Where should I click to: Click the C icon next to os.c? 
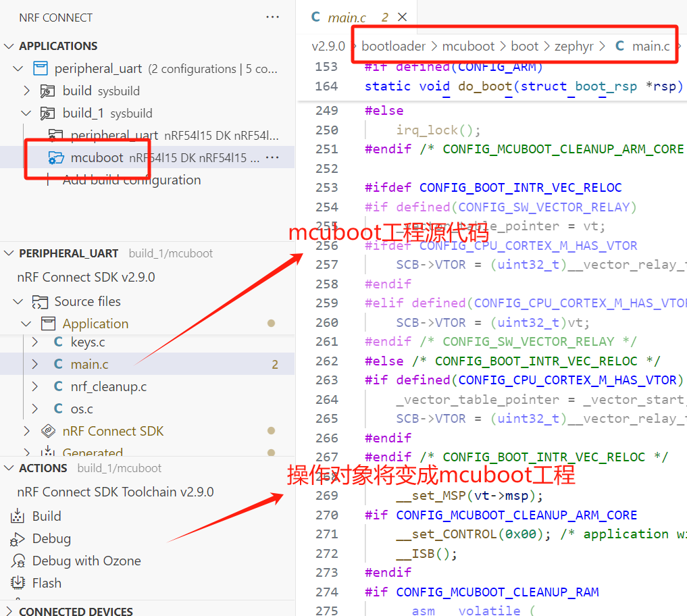pos(58,409)
